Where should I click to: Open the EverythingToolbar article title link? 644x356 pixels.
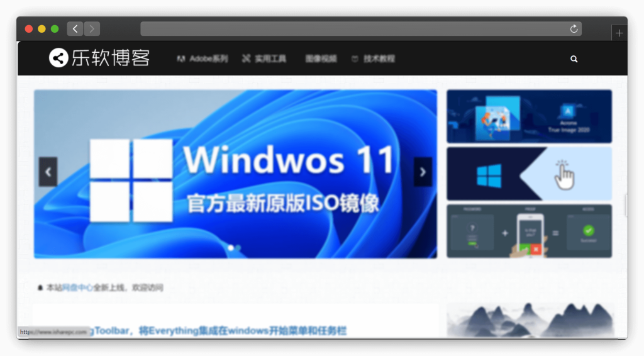pos(218,331)
